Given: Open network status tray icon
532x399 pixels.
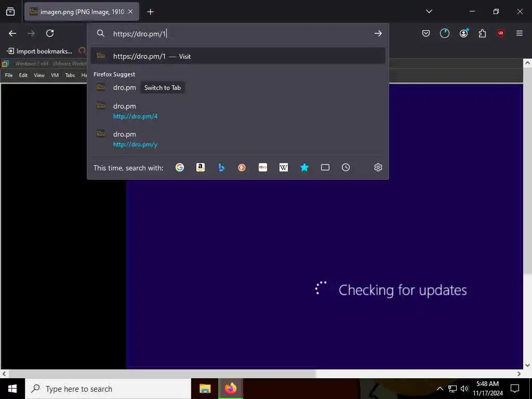Looking at the screenshot, I should 453,389.
